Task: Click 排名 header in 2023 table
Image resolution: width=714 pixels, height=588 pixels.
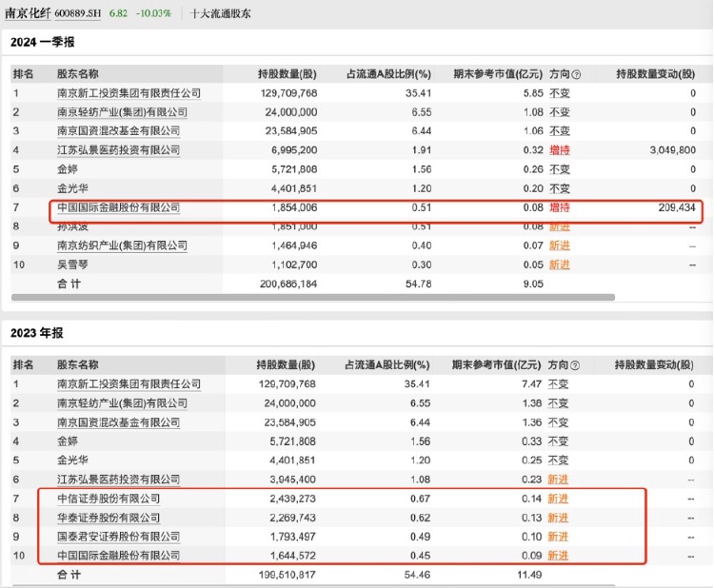Action: tap(23, 365)
